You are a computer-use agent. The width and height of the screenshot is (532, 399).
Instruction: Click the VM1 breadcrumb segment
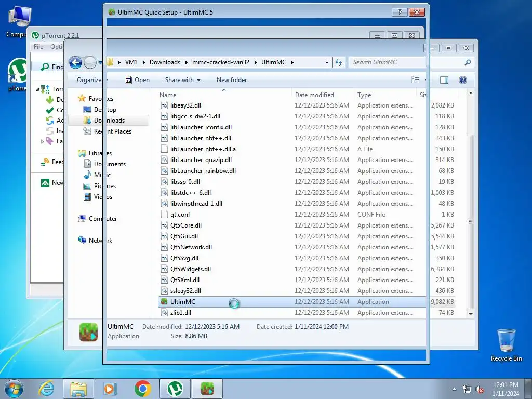131,62
